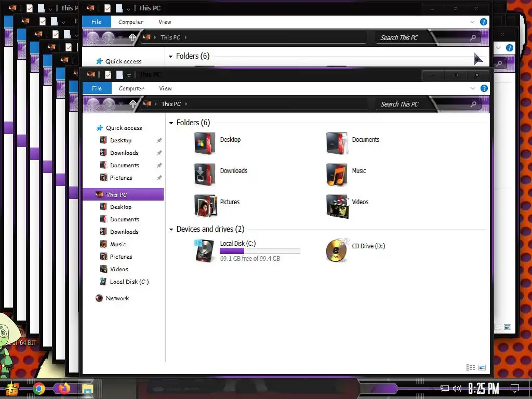Select This PC in the navigation pane
This screenshot has height=399, width=532.
click(123, 194)
